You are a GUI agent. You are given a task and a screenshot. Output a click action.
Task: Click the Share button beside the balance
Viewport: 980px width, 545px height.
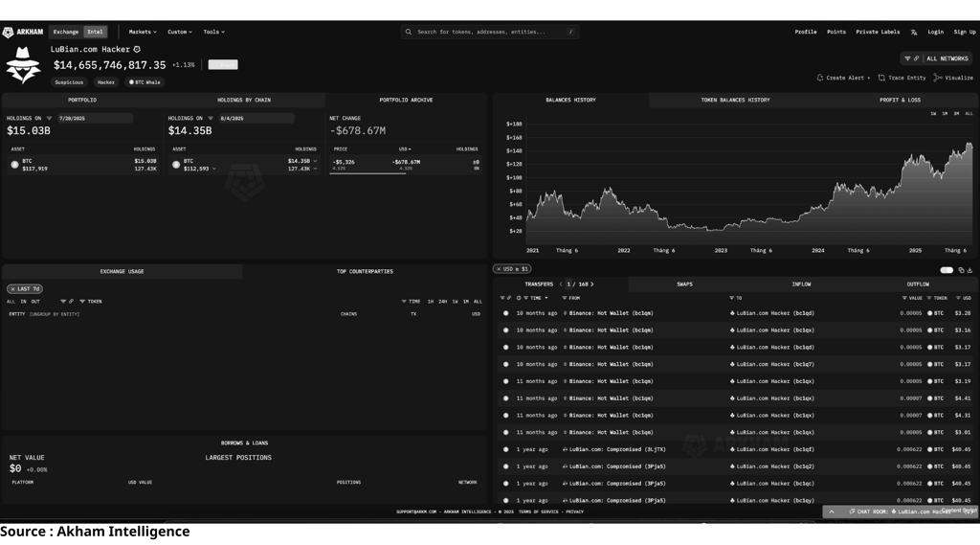pos(222,64)
